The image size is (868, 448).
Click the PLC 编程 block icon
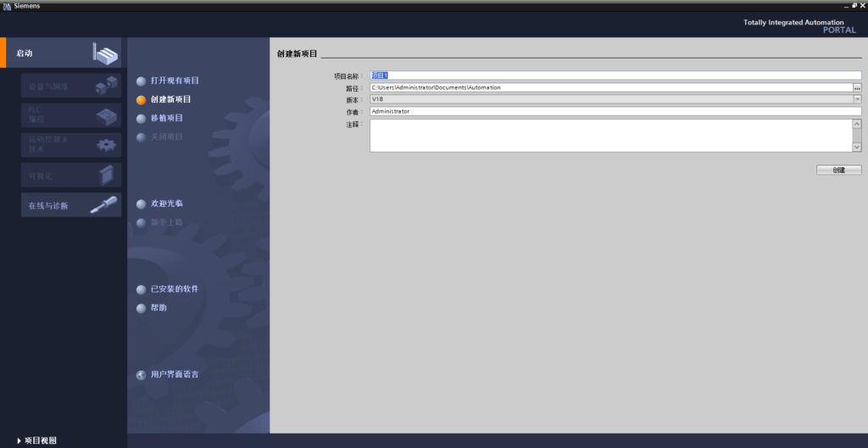106,115
